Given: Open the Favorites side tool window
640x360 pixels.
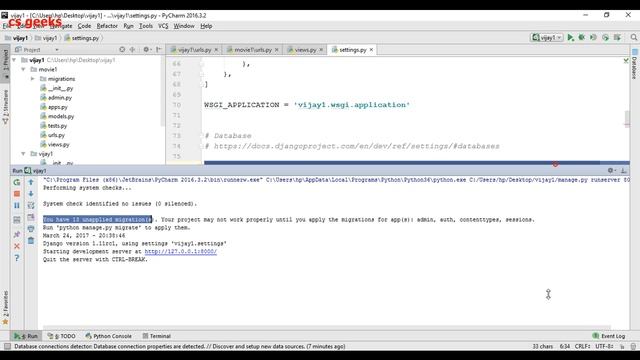Looking at the screenshot, I should tap(5, 307).
